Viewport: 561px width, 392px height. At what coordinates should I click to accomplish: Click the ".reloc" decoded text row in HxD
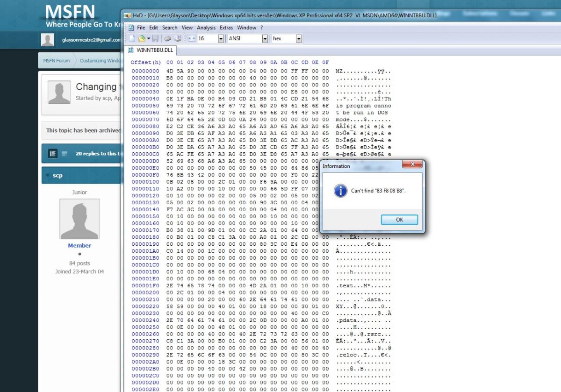click(364, 355)
